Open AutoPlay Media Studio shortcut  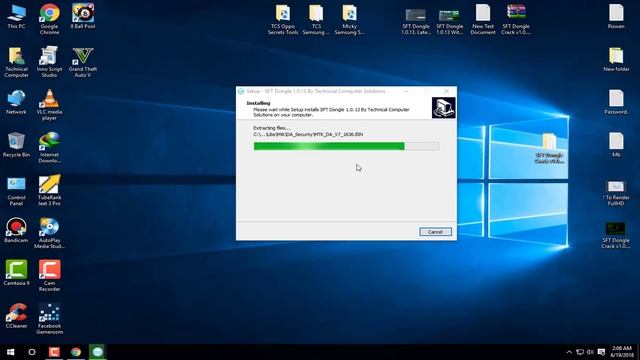tap(49, 233)
